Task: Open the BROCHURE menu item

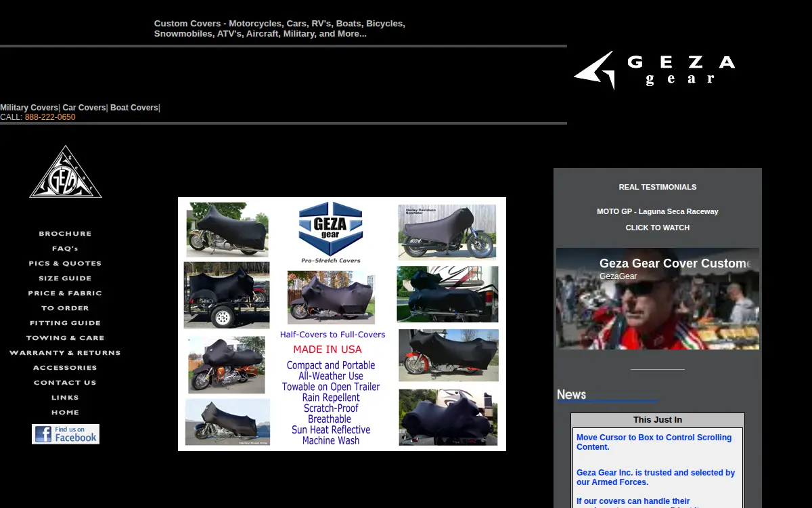Action: tap(65, 234)
